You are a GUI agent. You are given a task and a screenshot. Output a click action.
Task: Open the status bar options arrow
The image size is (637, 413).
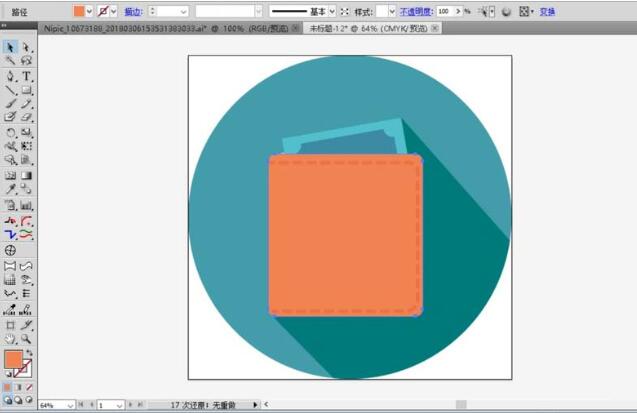255,405
